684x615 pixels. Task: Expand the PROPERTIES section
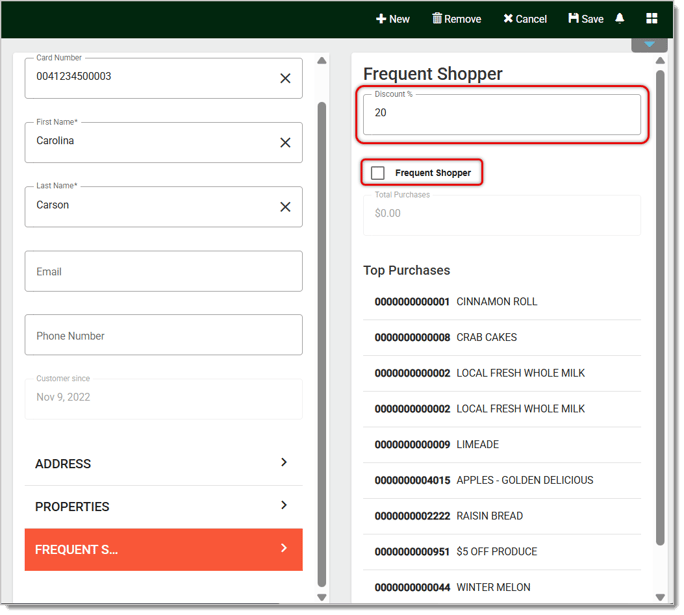tap(164, 506)
